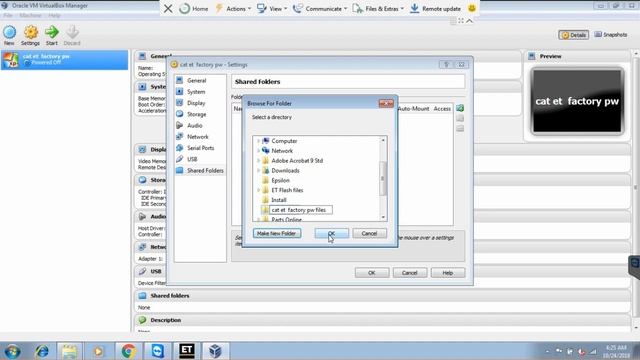This screenshot has width=640, height=360.
Task: Open the Storage settings category
Action: pos(196,114)
